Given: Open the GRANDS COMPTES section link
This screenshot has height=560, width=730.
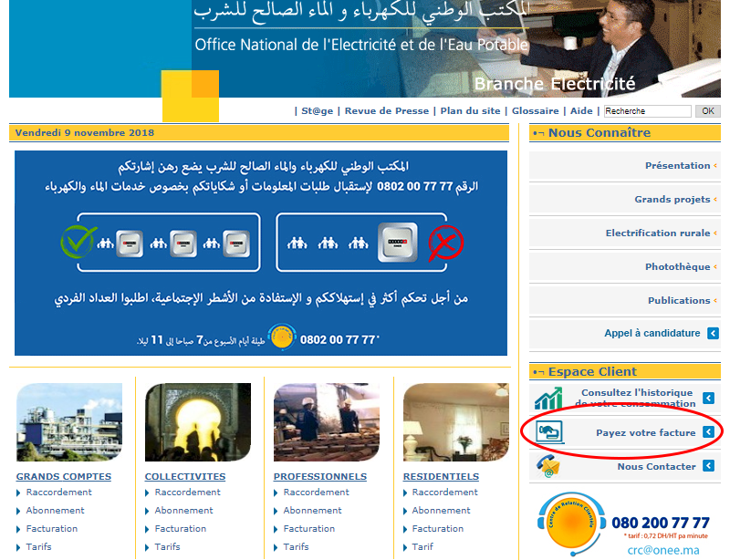Looking at the screenshot, I should point(64,476).
